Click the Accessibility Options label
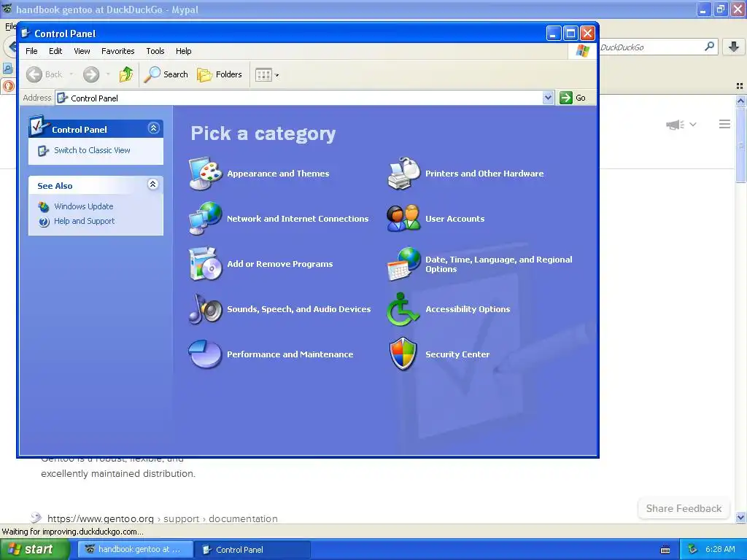Screen dimensions: 747x560 point(468,309)
